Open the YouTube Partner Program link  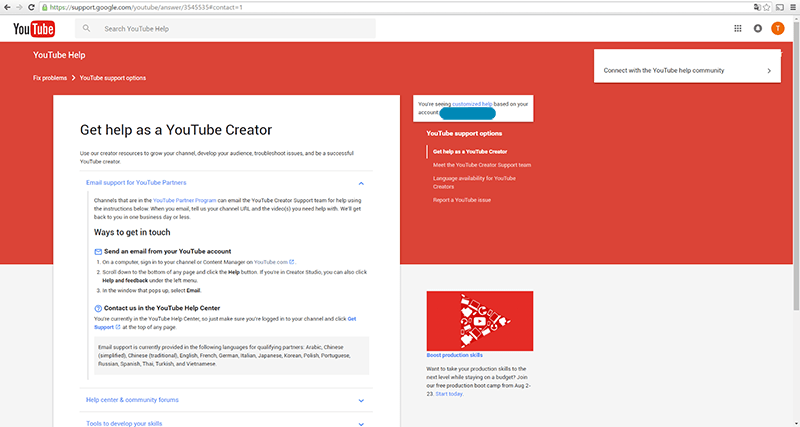click(185, 200)
